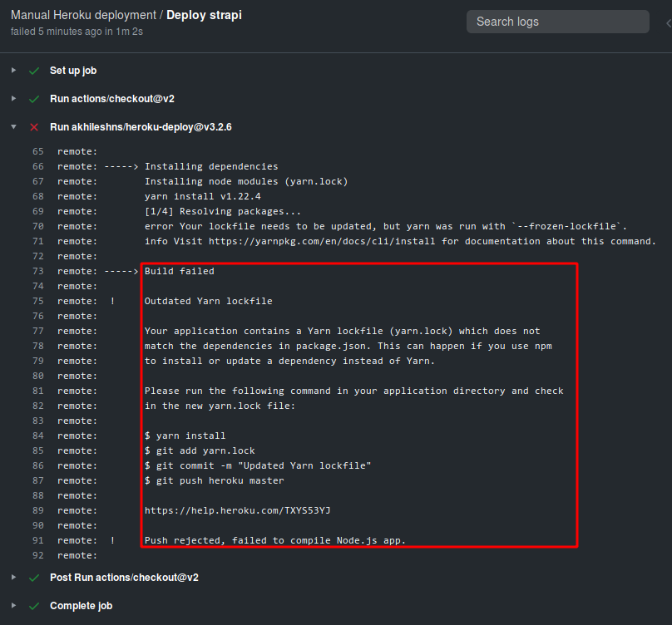
Task: Expand the Complete job section
Action: click(13, 605)
